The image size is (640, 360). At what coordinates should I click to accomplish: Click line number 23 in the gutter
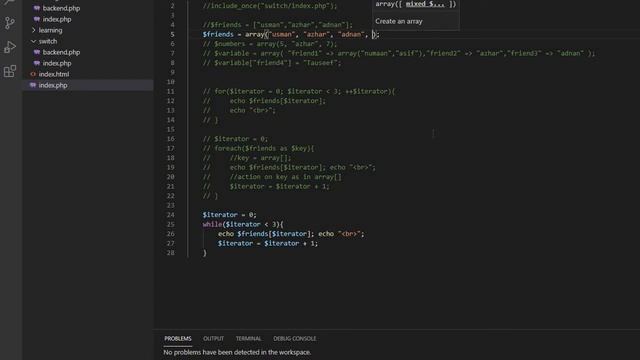(171, 205)
